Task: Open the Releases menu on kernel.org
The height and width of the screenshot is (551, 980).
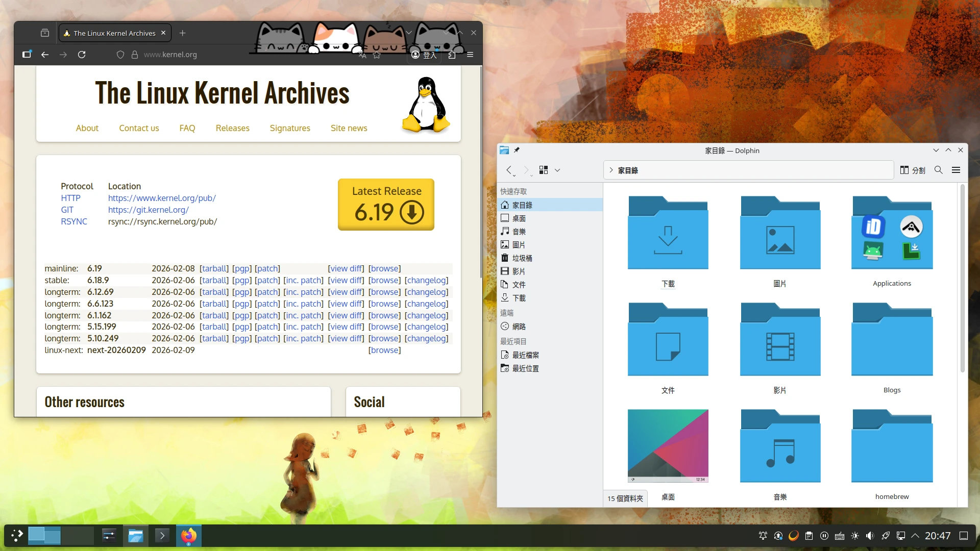Action: pos(232,128)
